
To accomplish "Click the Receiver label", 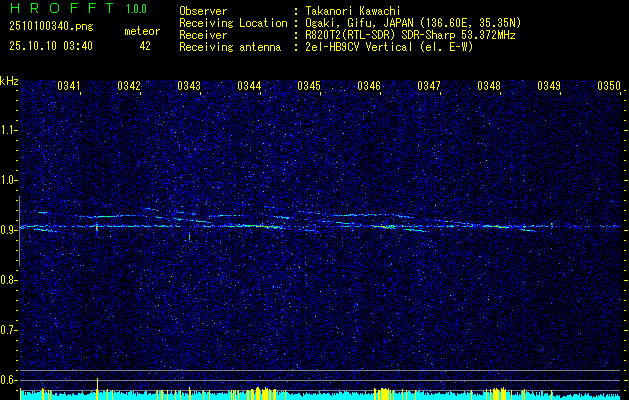I will click(x=203, y=35).
